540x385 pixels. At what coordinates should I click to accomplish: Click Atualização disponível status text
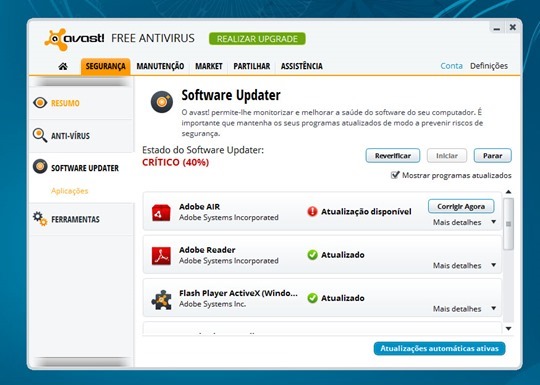click(x=366, y=211)
